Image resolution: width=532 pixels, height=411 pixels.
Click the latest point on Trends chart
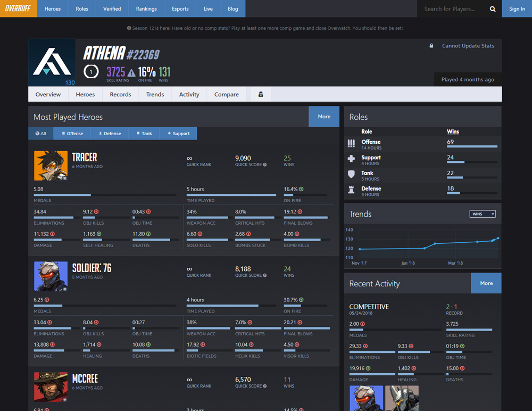[x=498, y=238]
